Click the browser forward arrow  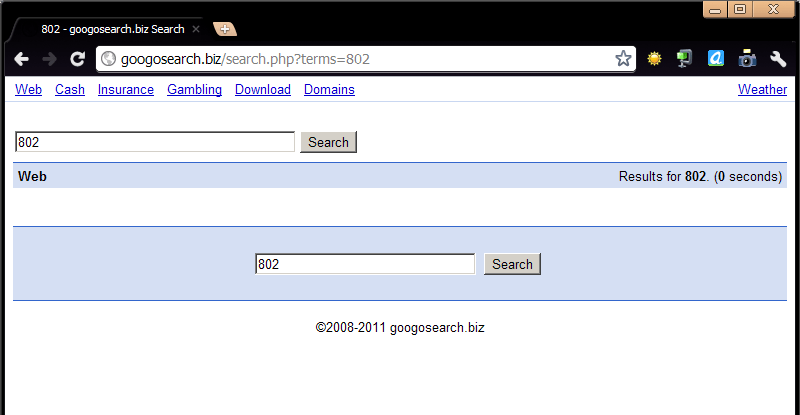click(x=49, y=59)
